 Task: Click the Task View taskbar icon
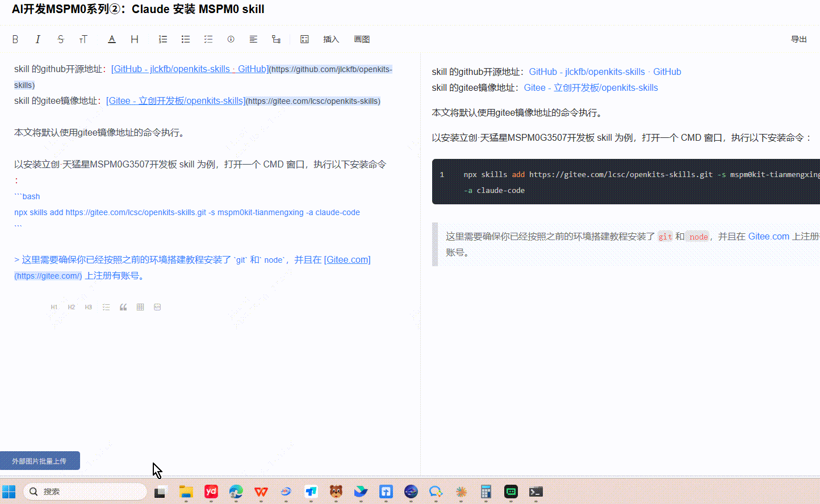point(160,492)
